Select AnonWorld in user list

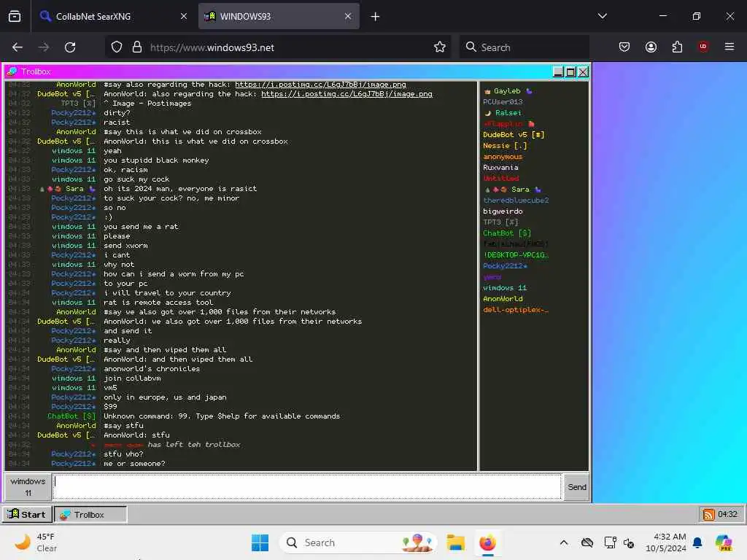click(x=503, y=298)
